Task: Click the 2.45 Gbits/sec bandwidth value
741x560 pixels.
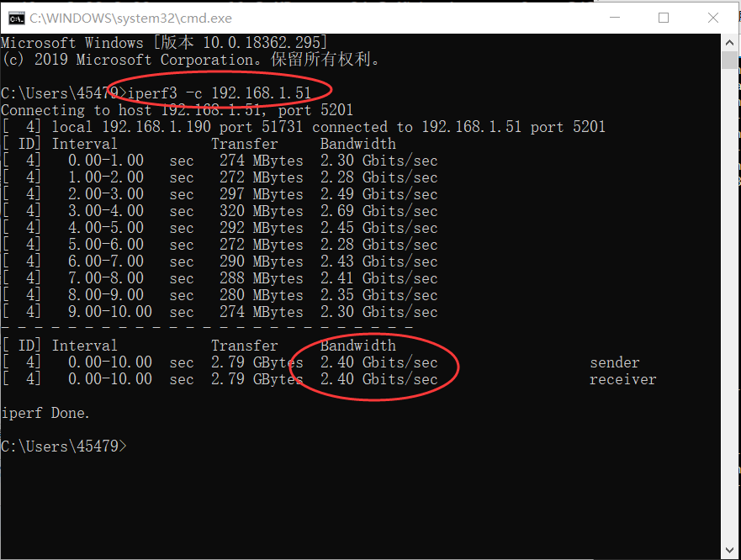Action: coord(379,228)
